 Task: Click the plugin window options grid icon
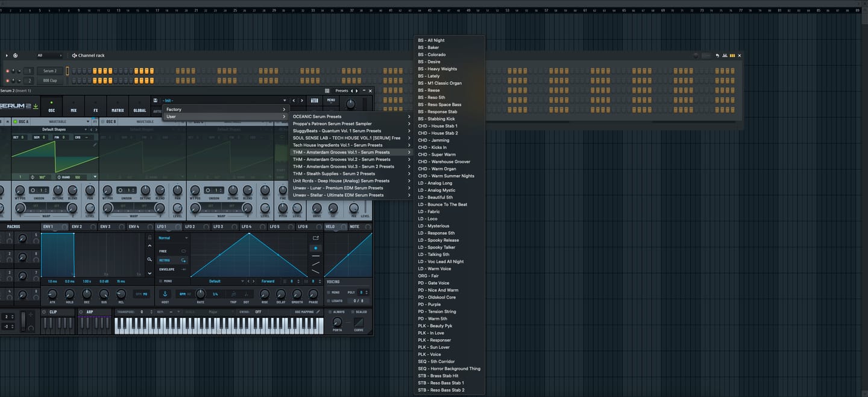tap(327, 91)
